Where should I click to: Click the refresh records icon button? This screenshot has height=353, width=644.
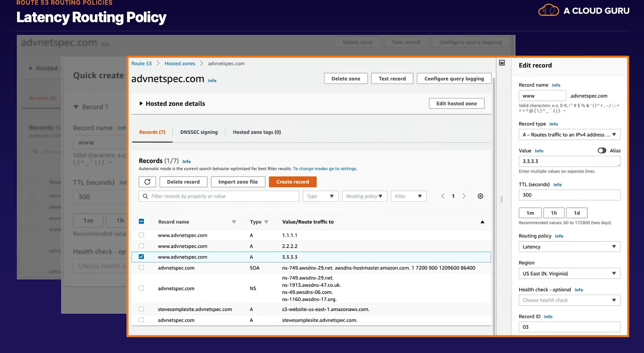147,182
